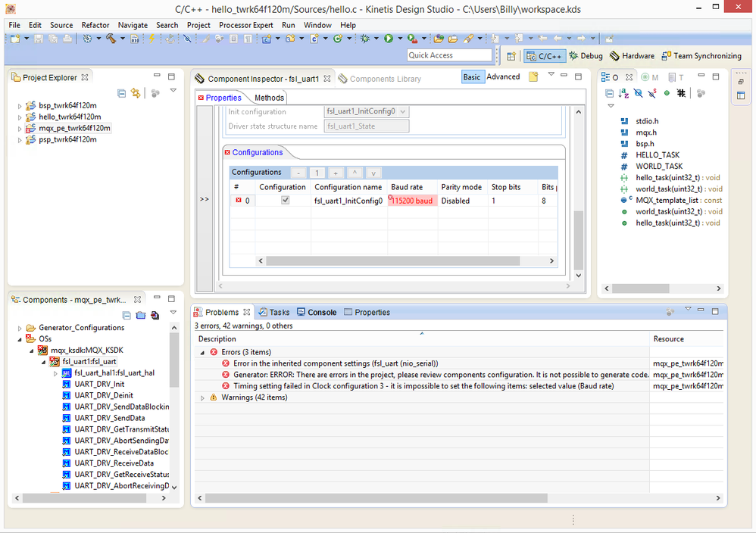
Task: Activate the Team Synchronizing perspective
Action: click(701, 56)
